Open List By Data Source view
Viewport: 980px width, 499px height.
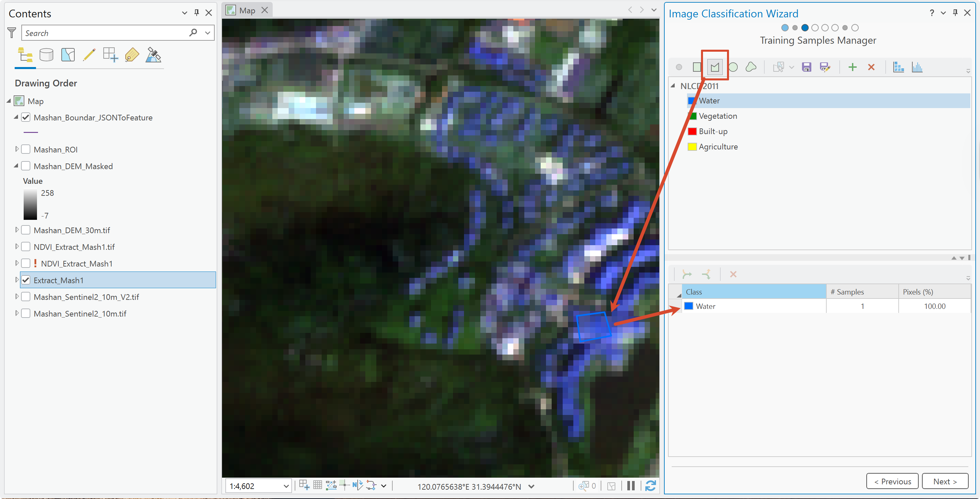click(46, 55)
